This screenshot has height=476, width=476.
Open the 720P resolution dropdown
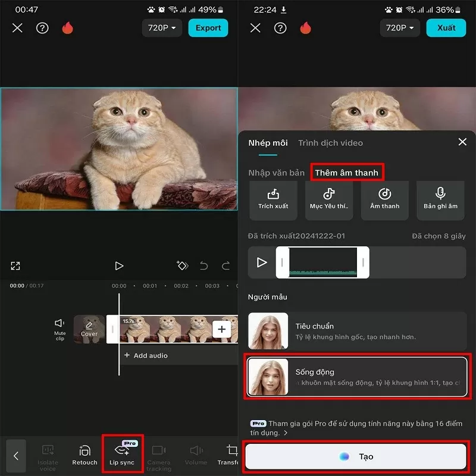pos(161,27)
